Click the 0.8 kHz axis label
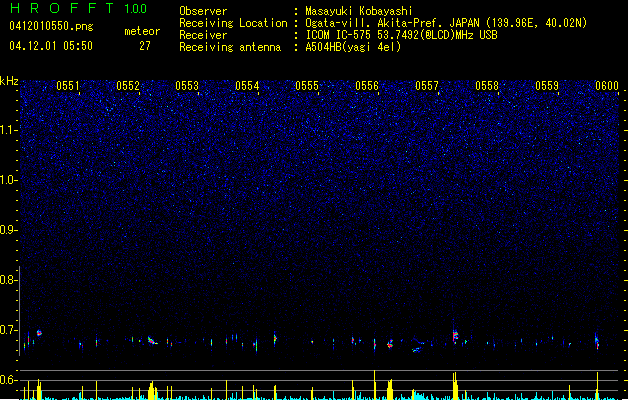629x400 pixels. click(x=9, y=280)
